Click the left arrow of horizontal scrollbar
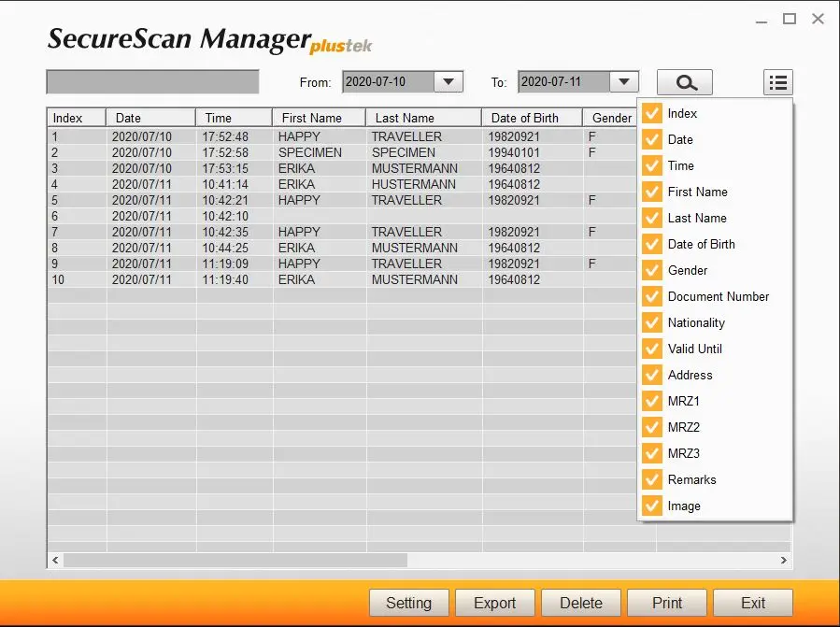 pos(55,560)
